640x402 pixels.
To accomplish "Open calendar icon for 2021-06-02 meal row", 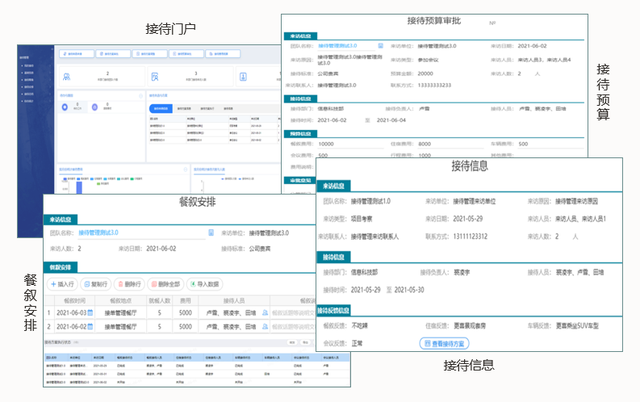I will (x=89, y=326).
